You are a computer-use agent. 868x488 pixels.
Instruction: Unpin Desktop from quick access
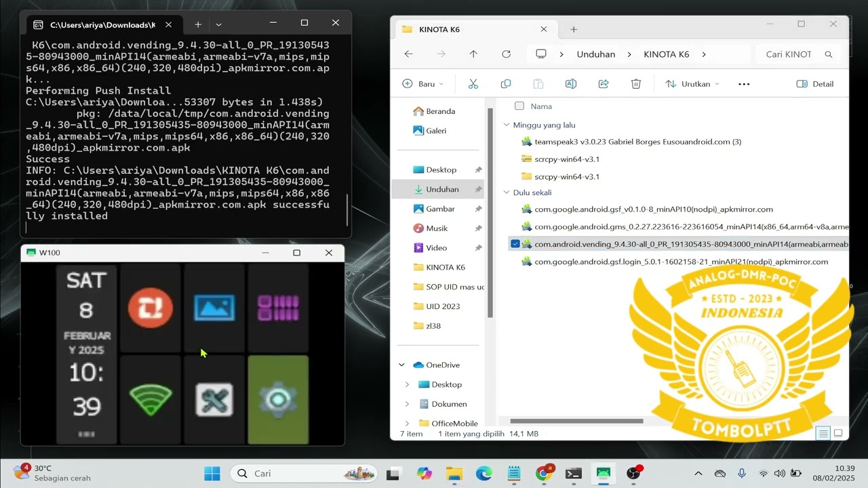tap(478, 170)
